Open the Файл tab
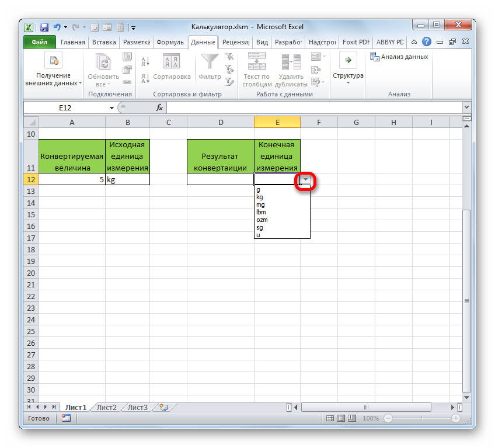 click(40, 42)
